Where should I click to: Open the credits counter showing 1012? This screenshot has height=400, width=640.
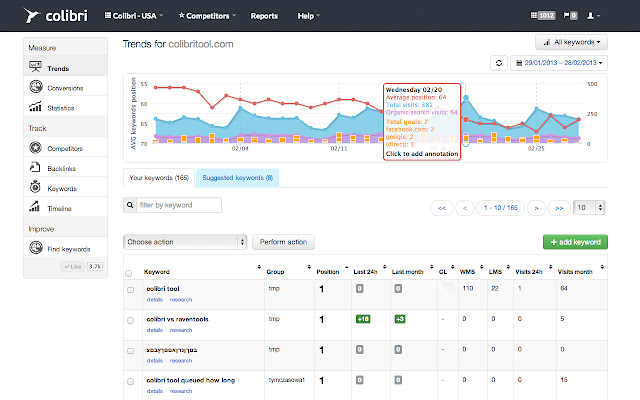pyautogui.click(x=542, y=16)
